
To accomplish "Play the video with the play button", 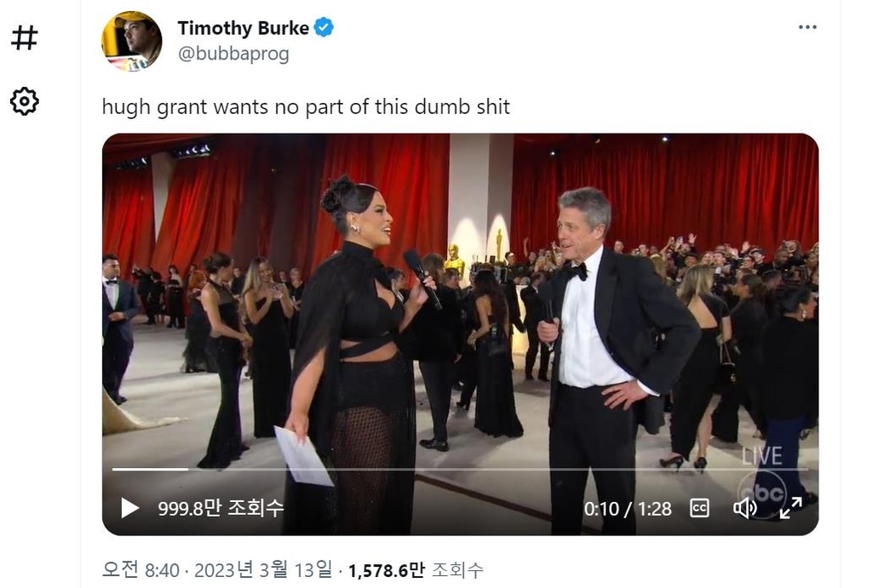I will coord(129,507).
